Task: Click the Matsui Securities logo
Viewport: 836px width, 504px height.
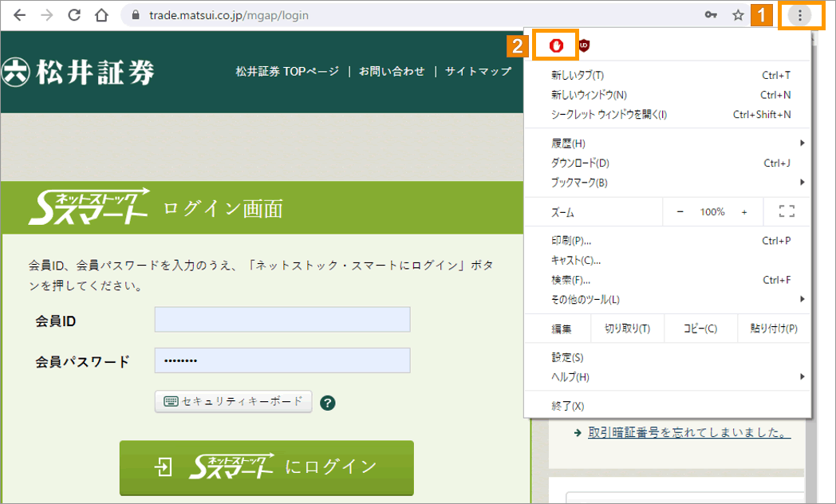Action: point(78,73)
